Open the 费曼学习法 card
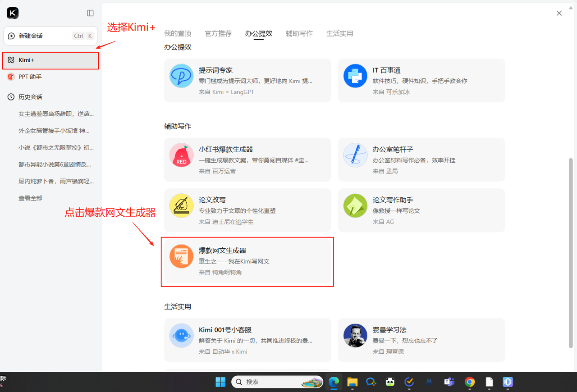577x392 pixels. pyautogui.click(x=421, y=340)
